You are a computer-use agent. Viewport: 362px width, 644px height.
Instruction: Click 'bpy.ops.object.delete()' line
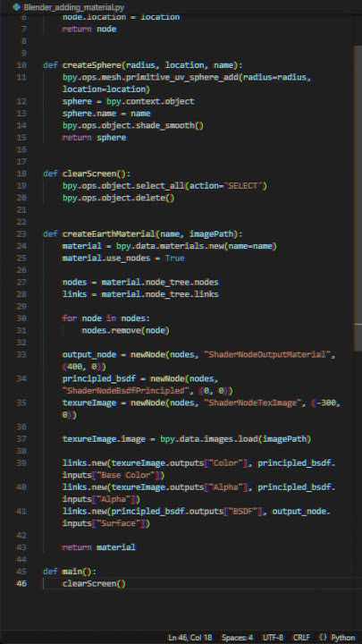pyautogui.click(x=119, y=198)
